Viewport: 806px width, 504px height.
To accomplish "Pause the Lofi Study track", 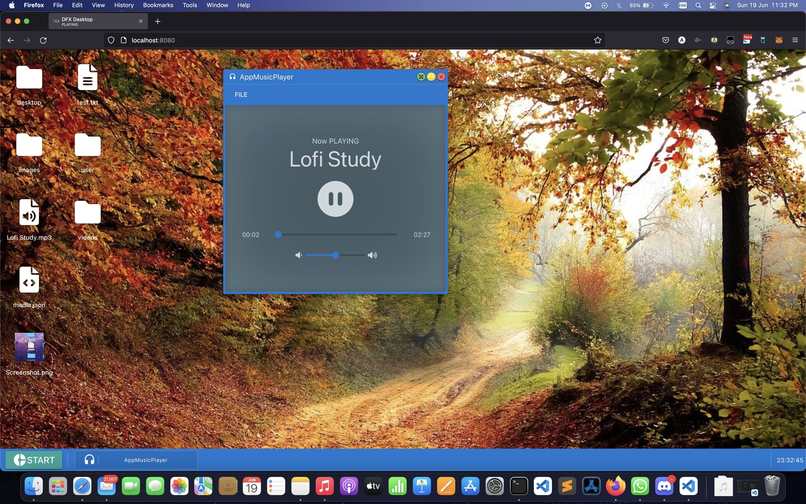I will pos(335,199).
